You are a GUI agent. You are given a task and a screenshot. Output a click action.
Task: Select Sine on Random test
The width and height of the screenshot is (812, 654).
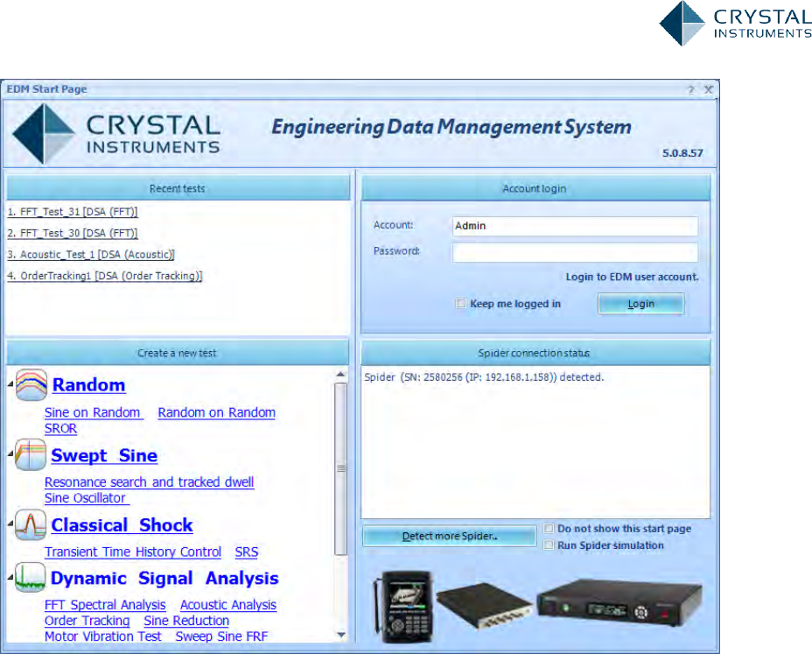[x=94, y=412]
